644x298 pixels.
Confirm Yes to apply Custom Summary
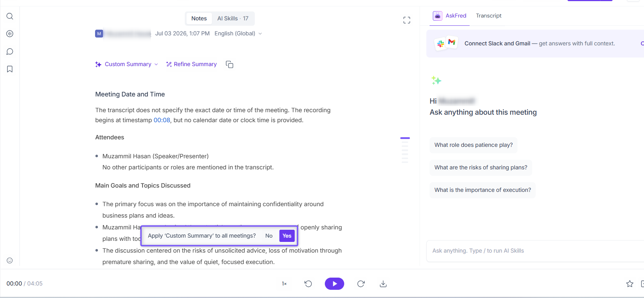click(x=287, y=236)
